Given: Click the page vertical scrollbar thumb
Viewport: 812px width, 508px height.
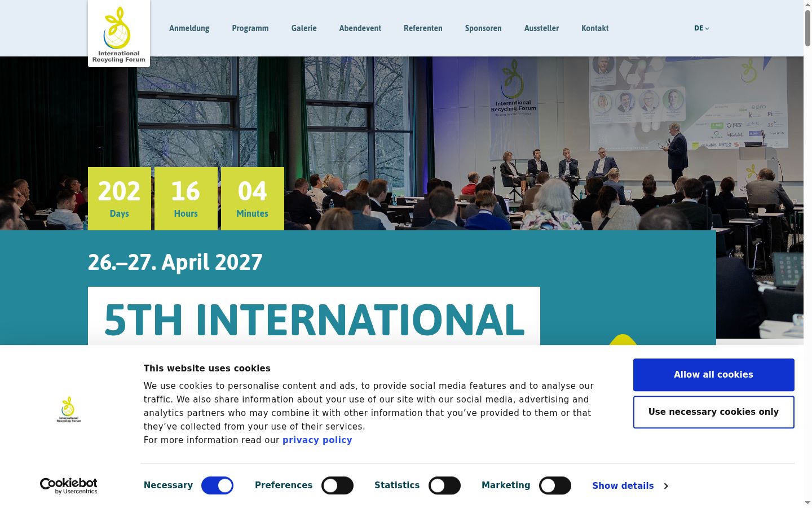Looking at the screenshot, I should click(x=807, y=27).
